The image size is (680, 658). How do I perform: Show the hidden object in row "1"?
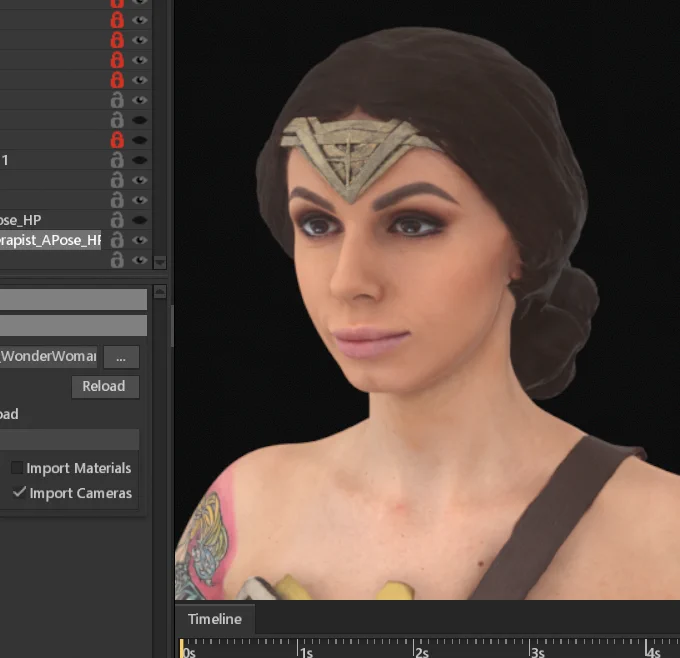(x=139, y=160)
